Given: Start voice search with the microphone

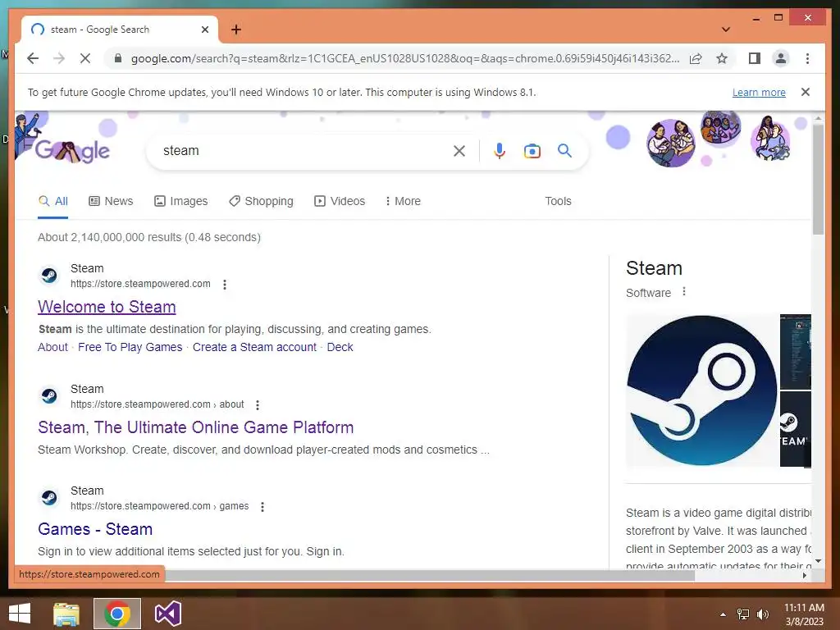Looking at the screenshot, I should [x=500, y=151].
